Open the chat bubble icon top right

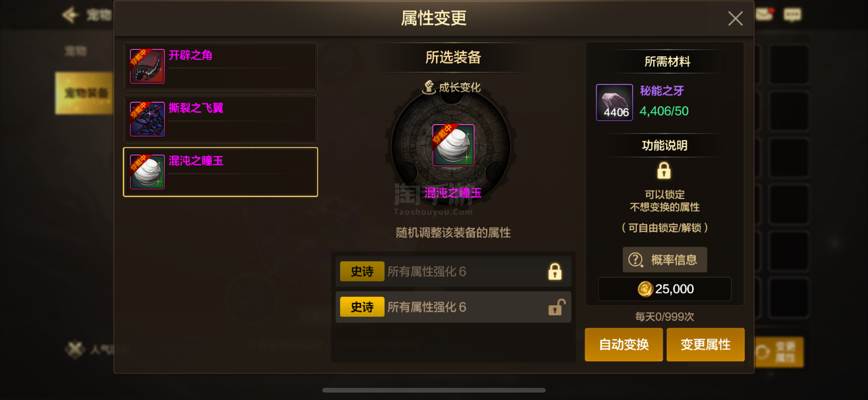[792, 15]
